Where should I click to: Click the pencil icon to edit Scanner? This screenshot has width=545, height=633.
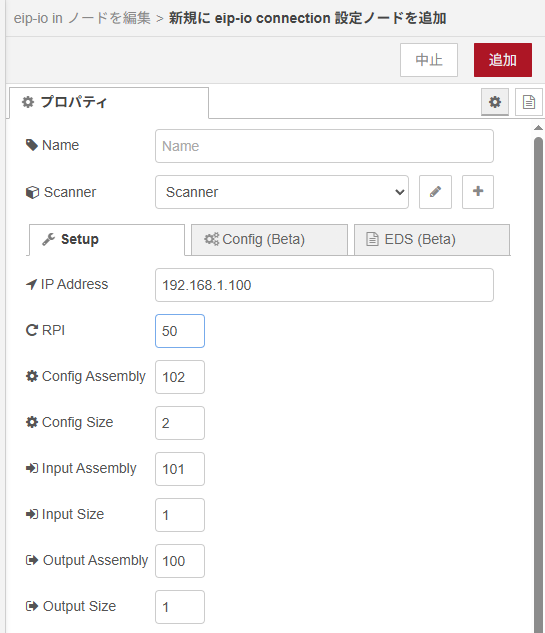(x=435, y=192)
